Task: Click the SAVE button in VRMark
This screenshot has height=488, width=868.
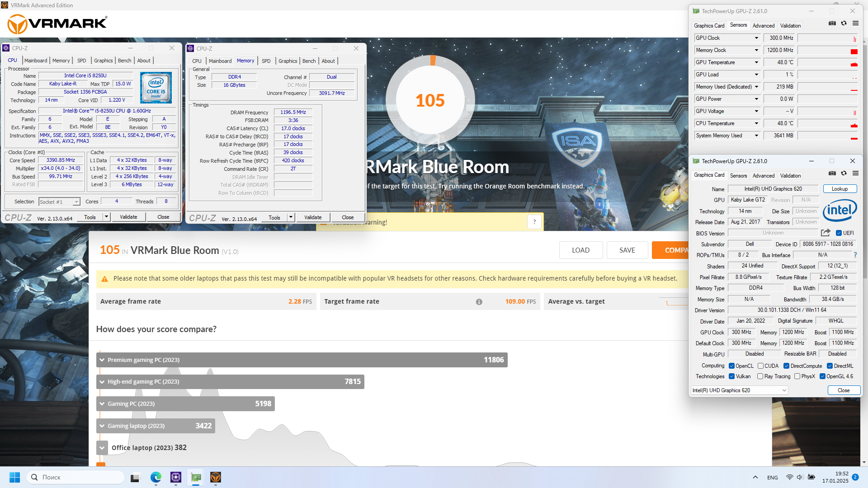Action: pyautogui.click(x=627, y=250)
